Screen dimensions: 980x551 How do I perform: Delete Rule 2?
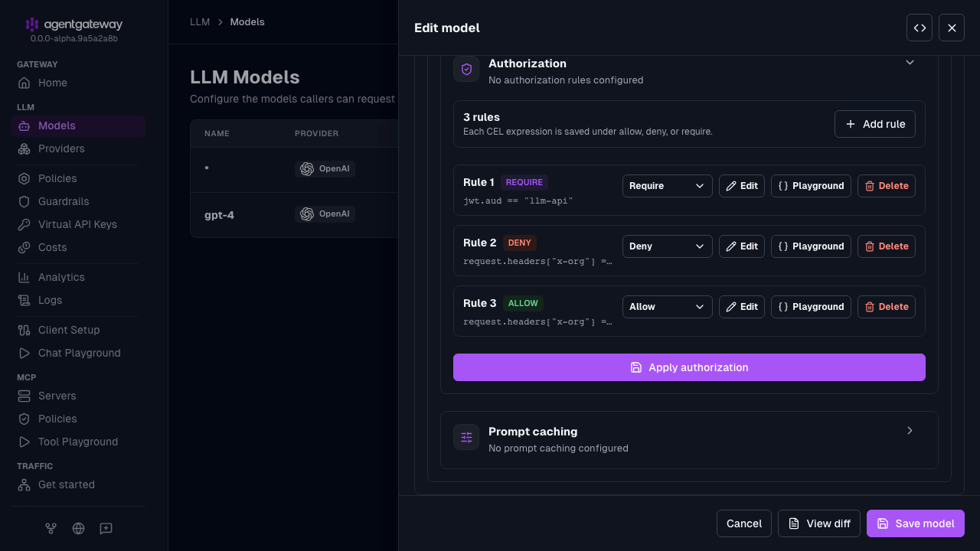[x=887, y=246]
